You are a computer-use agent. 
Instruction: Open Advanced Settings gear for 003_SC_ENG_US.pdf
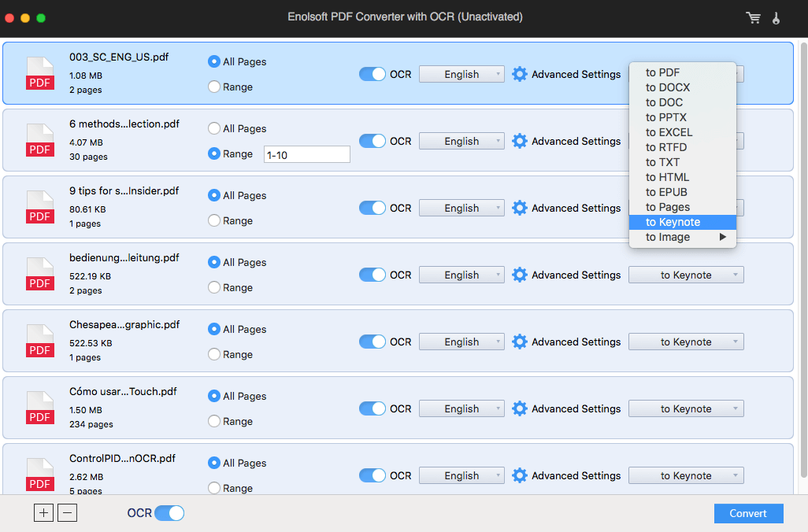[520, 74]
